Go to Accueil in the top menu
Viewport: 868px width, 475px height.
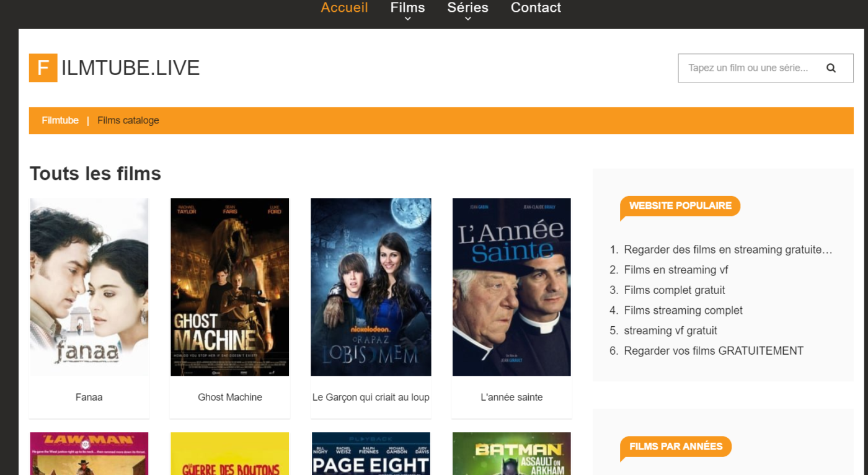(344, 7)
